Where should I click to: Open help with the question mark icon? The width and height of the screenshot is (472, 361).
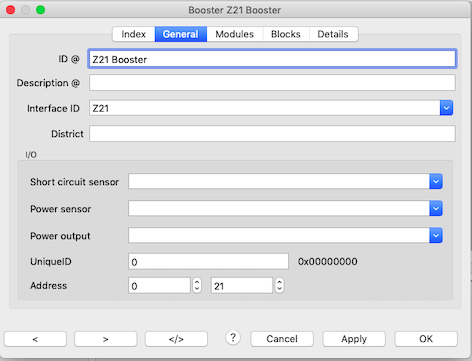pyautogui.click(x=233, y=338)
